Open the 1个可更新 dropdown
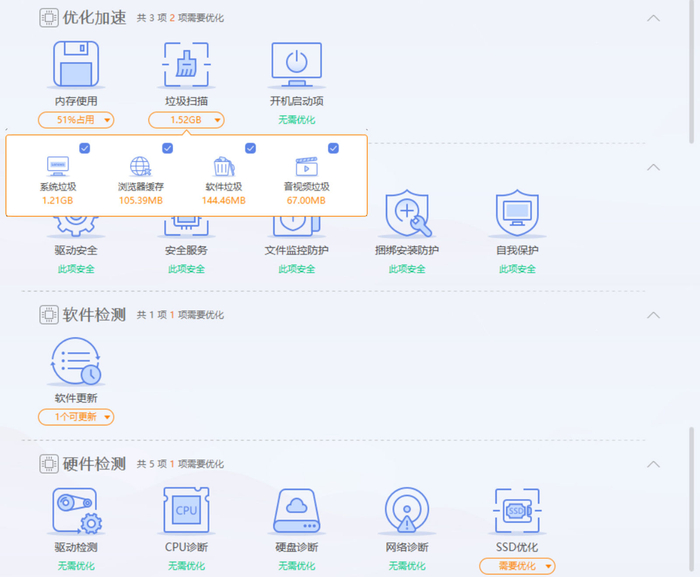The width and height of the screenshot is (700, 577). point(77,417)
